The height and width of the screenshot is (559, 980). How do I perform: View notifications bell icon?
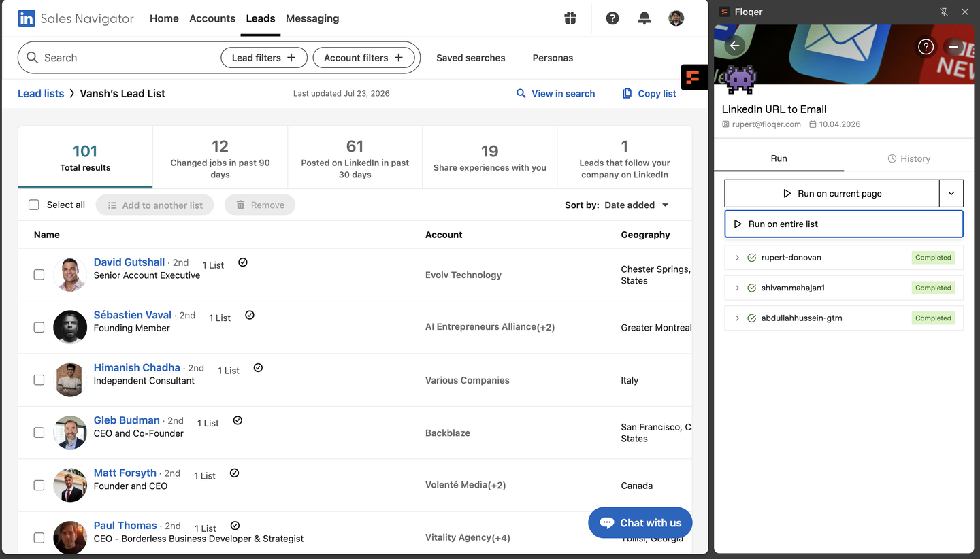[x=644, y=18]
